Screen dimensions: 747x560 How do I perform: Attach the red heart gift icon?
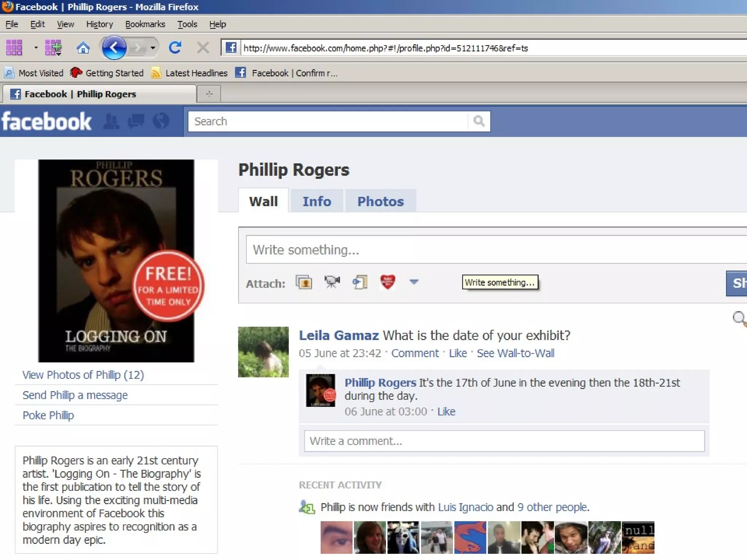point(387,282)
